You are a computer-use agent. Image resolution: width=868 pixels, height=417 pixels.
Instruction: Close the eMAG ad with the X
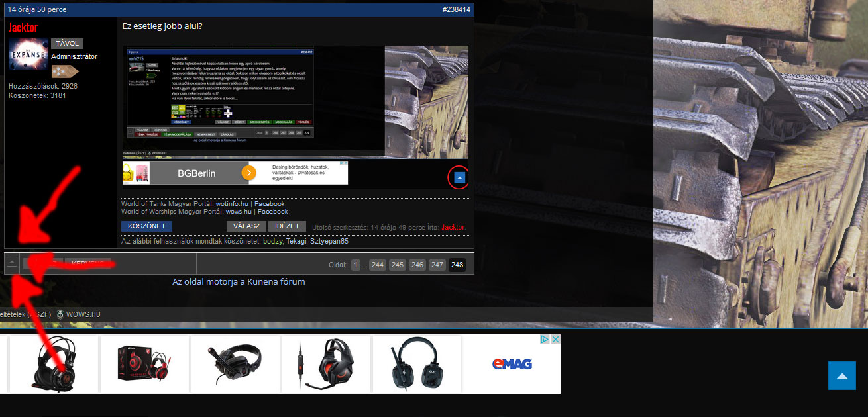click(x=555, y=340)
